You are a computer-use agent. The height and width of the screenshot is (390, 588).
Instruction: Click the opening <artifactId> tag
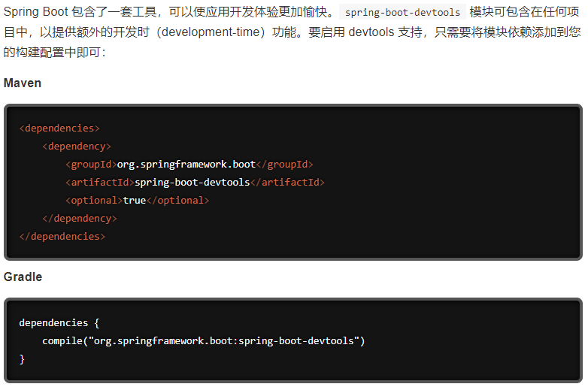[100, 182]
